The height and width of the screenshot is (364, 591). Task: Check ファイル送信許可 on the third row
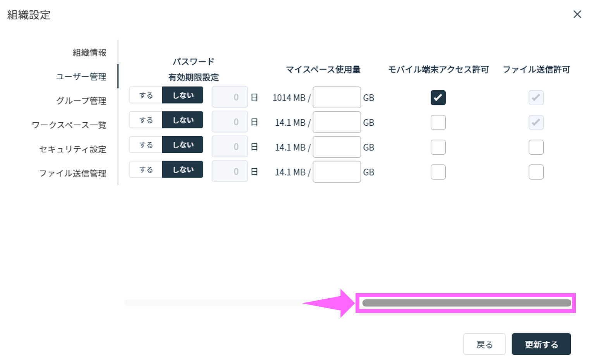pos(536,147)
